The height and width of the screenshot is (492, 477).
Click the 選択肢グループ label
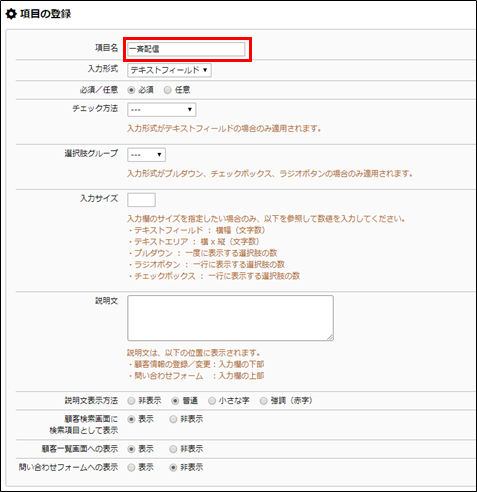point(91,154)
